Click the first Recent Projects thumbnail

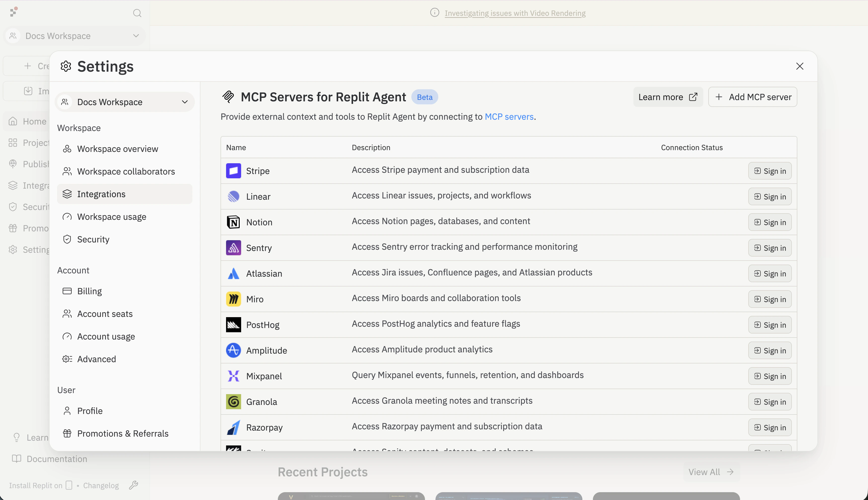[x=351, y=496]
